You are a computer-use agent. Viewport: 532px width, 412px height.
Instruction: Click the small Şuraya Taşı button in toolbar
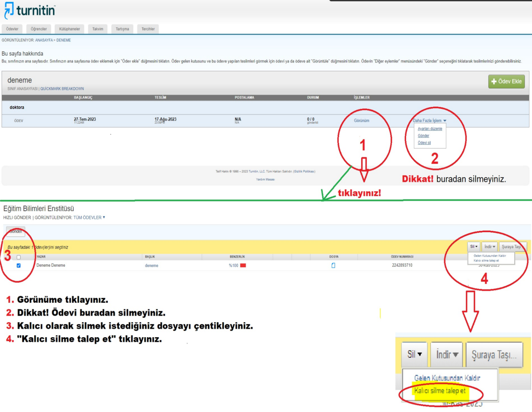pos(513,246)
